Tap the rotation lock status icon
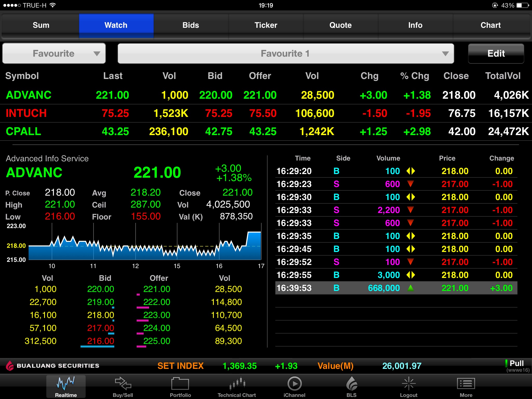Viewport: 532px width, 399px height. coord(495,5)
